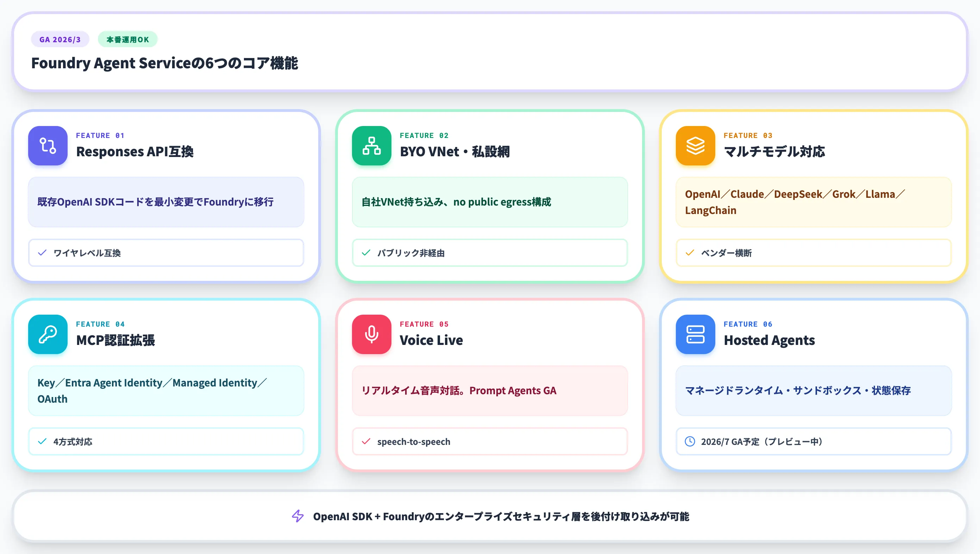Image resolution: width=980 pixels, height=554 pixels.
Task: Click the FEATURE 04 label
Action: [100, 324]
